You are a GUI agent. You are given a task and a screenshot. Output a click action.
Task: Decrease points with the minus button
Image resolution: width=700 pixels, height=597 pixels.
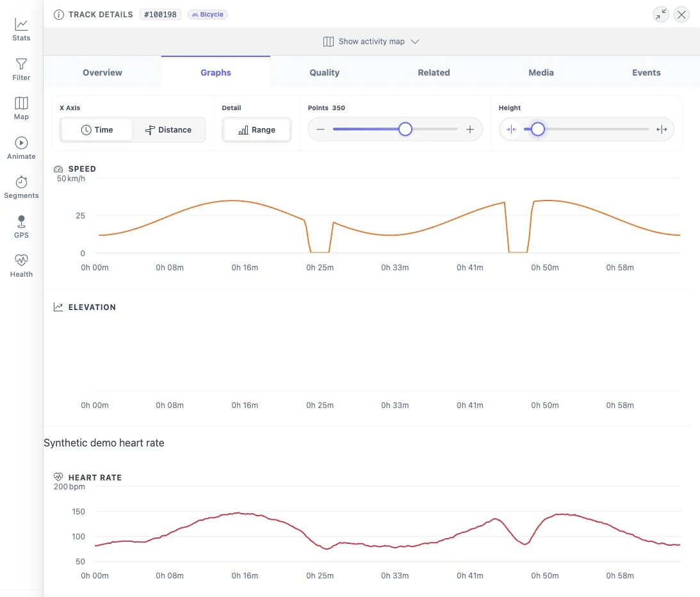tap(320, 129)
